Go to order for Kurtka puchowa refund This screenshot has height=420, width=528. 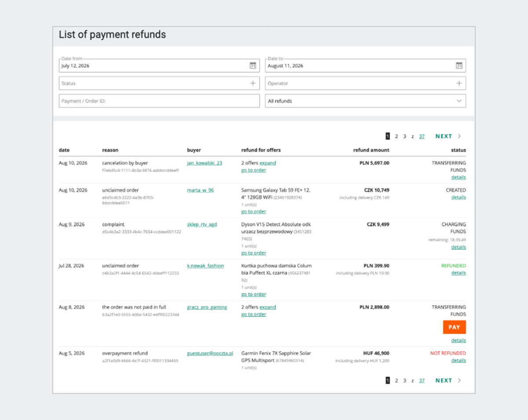pyautogui.click(x=253, y=294)
